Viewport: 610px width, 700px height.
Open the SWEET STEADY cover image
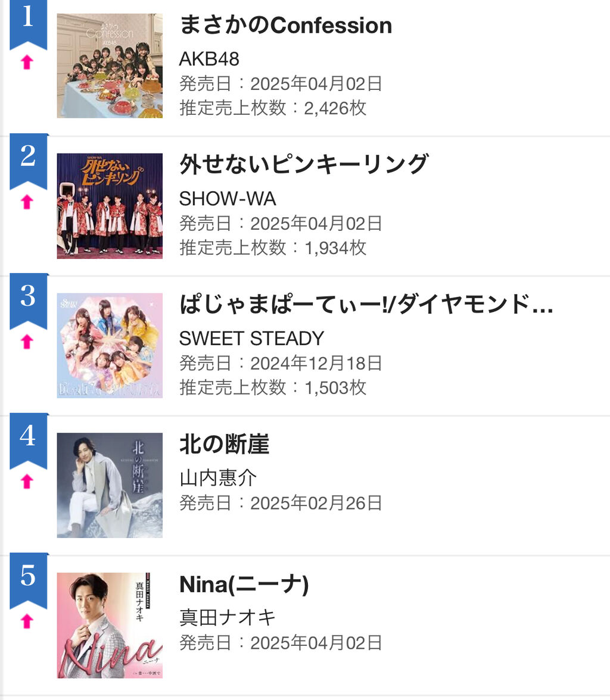110,345
